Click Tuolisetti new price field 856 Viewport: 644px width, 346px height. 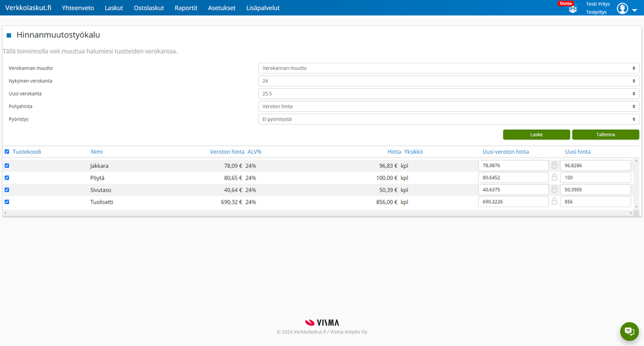coord(596,201)
